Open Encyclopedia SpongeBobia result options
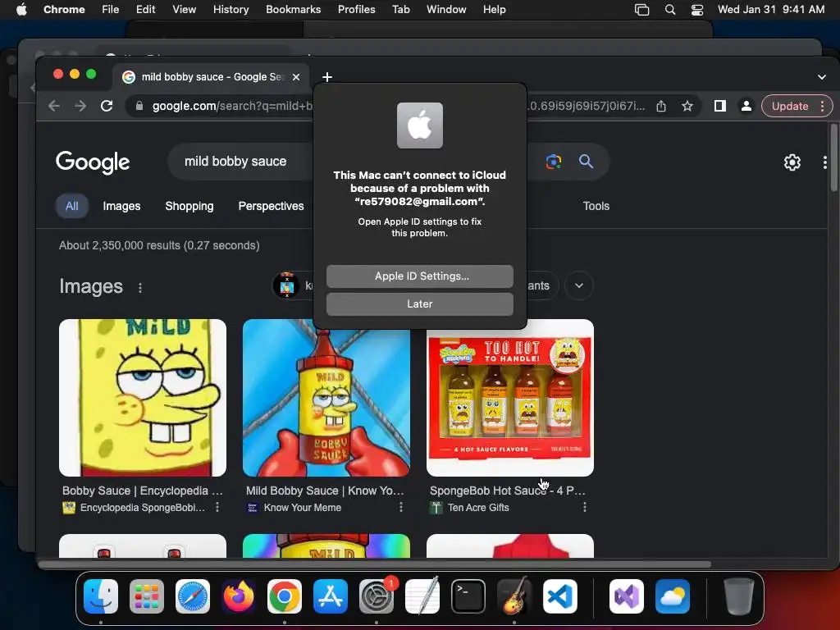The height and width of the screenshot is (630, 840). click(x=217, y=507)
